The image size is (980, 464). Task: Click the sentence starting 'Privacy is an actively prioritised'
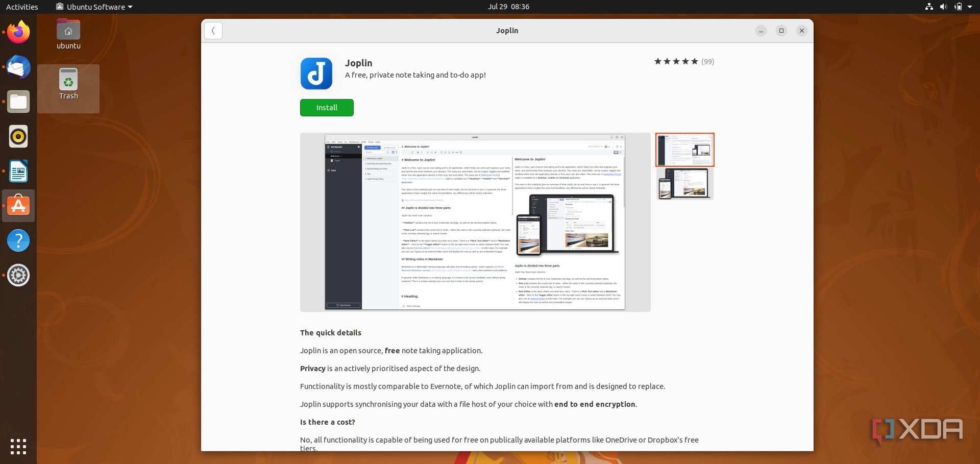tap(390, 369)
